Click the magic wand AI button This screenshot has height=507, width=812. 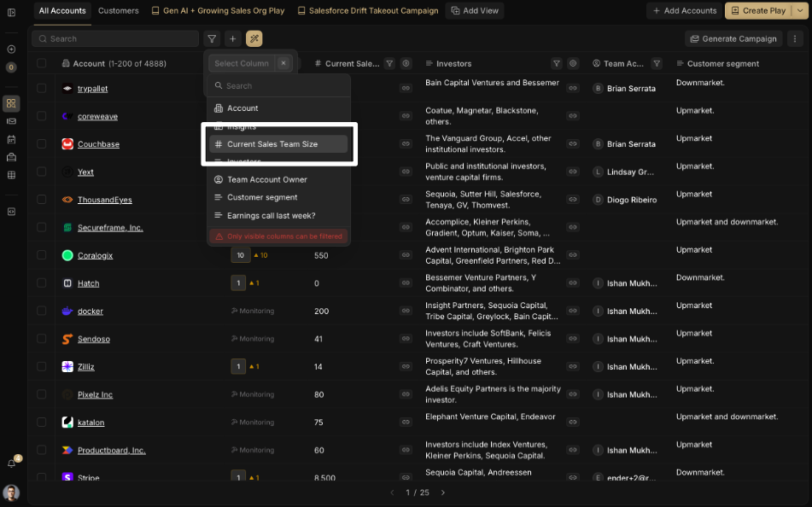click(x=254, y=38)
